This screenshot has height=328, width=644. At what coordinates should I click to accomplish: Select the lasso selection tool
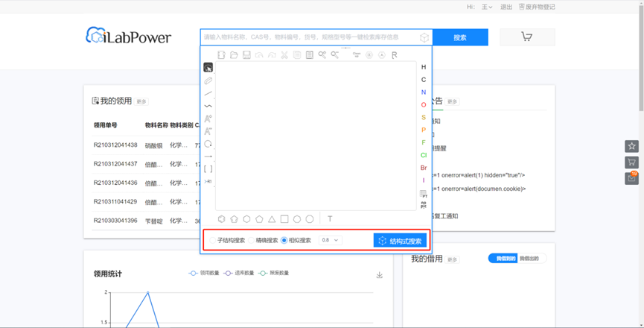coord(208,68)
